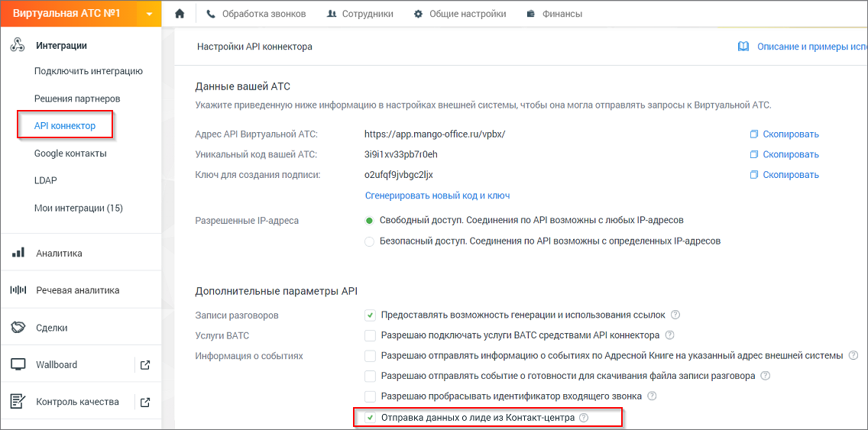Click help icon next to Услуги ВАТС option

(670, 335)
